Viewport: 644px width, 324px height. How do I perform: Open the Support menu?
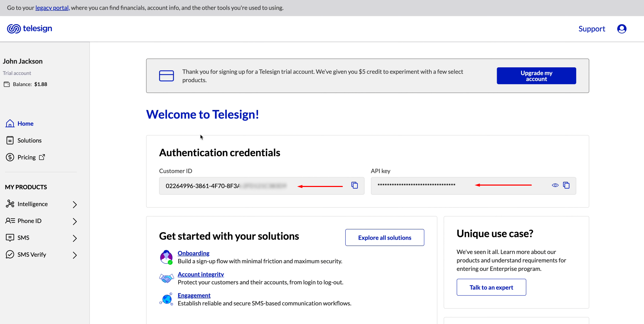[592, 29]
